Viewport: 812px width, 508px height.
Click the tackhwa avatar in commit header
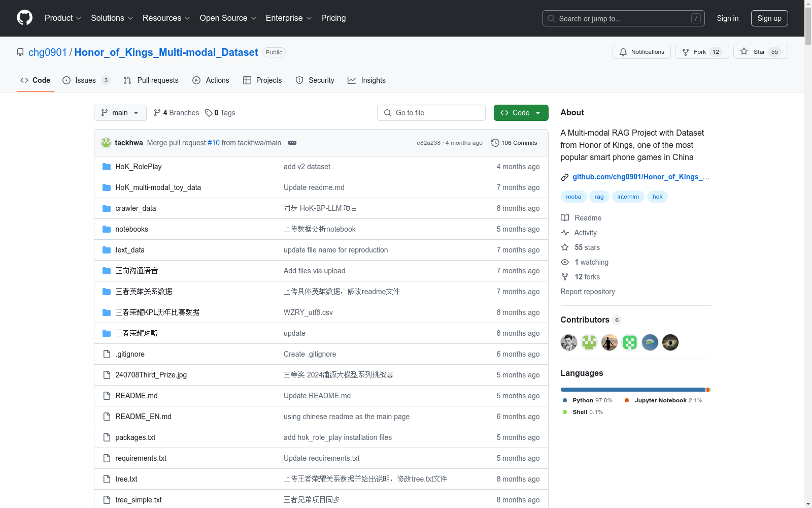click(106, 143)
